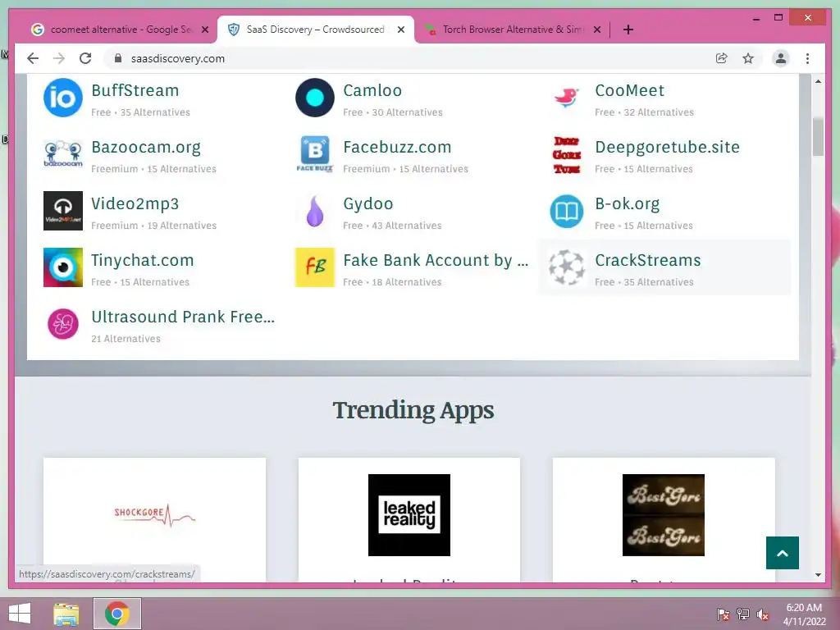The width and height of the screenshot is (840, 630).
Task: Click the Video2mp3 headphone icon
Action: click(x=62, y=211)
